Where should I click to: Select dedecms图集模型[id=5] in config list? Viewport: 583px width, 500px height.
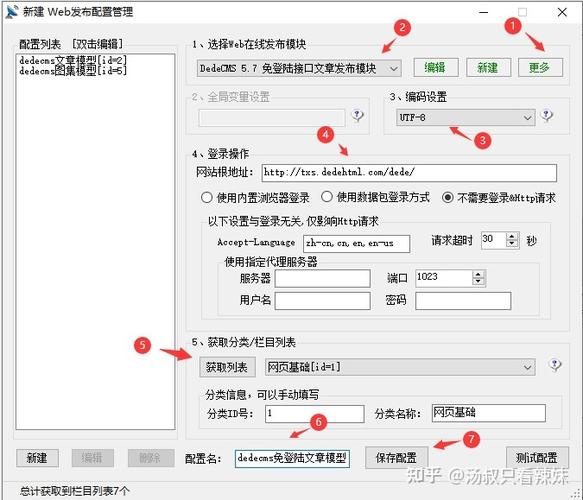point(73,70)
